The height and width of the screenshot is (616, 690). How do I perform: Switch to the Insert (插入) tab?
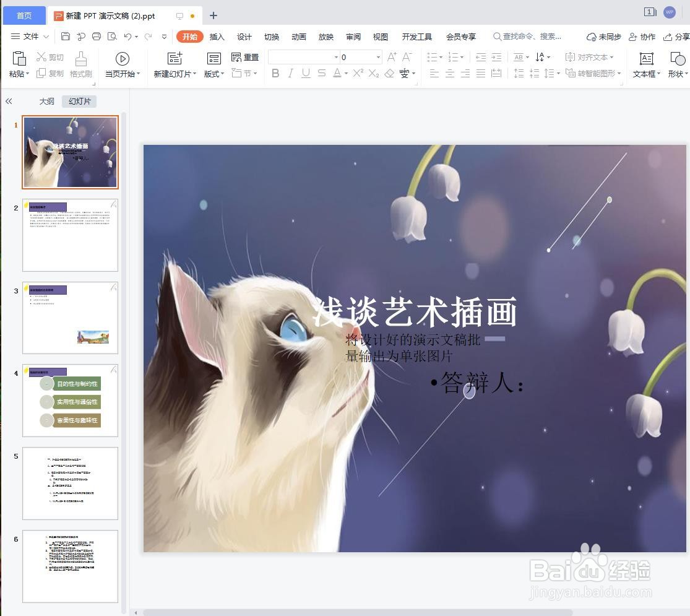pos(217,37)
